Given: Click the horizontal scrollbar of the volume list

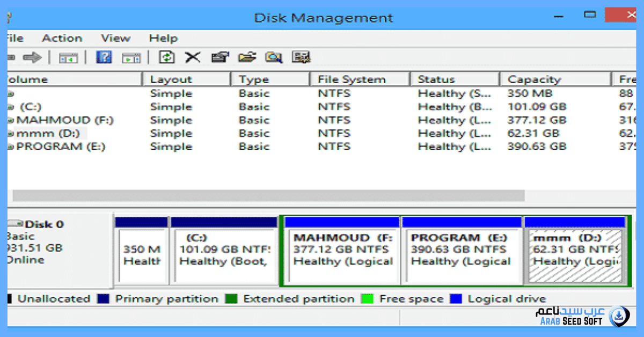Looking at the screenshot, I should tap(268, 195).
